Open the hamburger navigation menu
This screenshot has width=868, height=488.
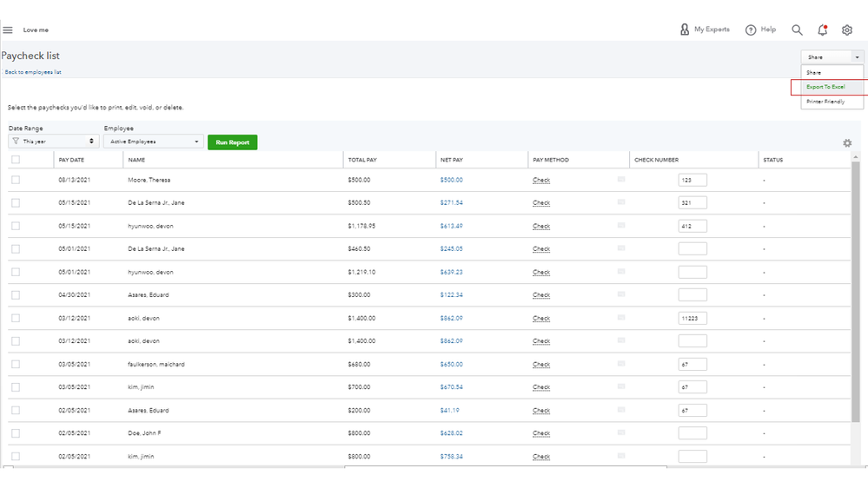[x=8, y=30]
